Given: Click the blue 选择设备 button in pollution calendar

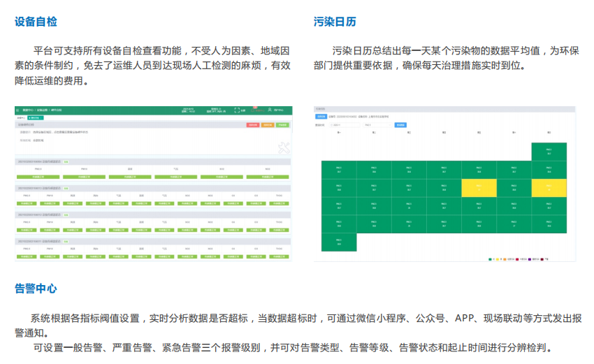Looking at the screenshot, I should 321,117.
